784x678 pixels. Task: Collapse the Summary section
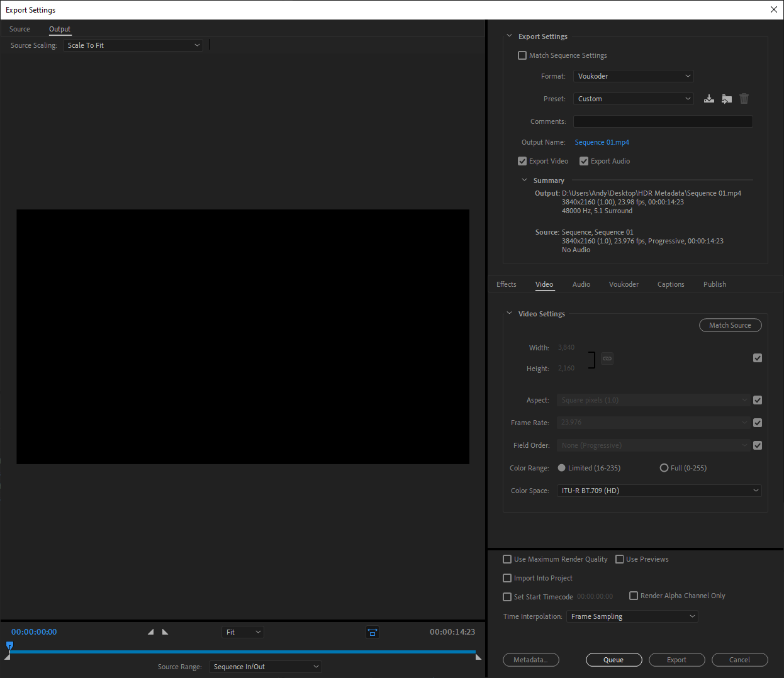(x=525, y=181)
